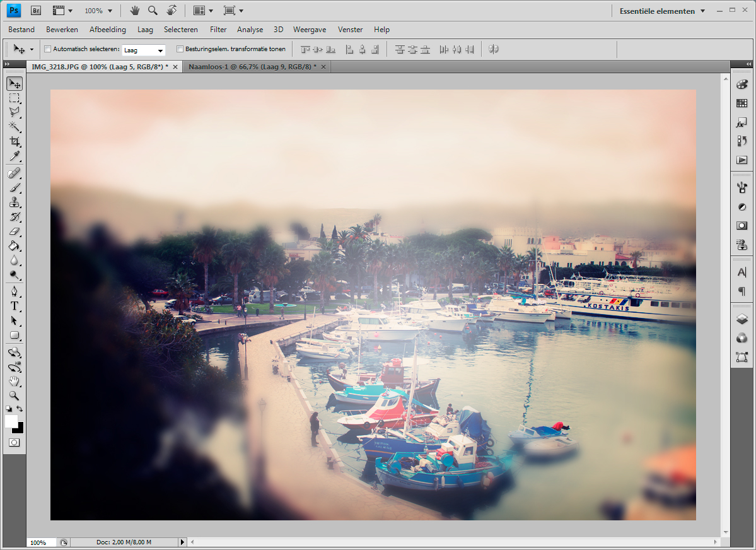
Task: Open the Weergave menu
Action: [310, 30]
